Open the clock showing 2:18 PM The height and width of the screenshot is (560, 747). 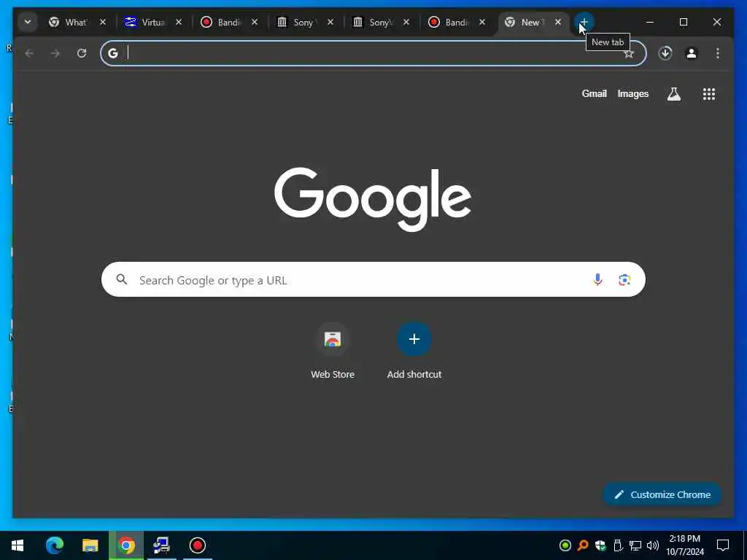coord(684,545)
